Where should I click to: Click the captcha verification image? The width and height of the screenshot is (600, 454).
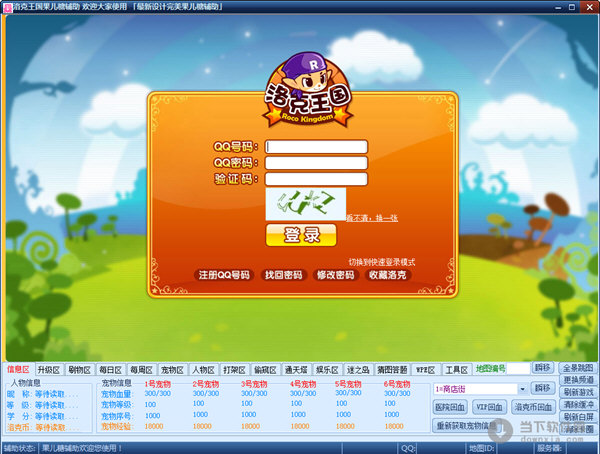click(304, 204)
